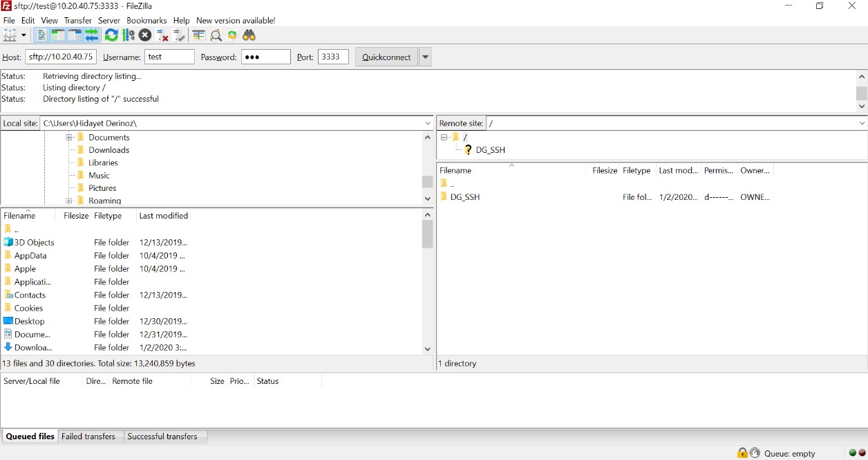Screen dimensions: 868x460
Task: Select the Apple folder in local list
Action: point(25,269)
